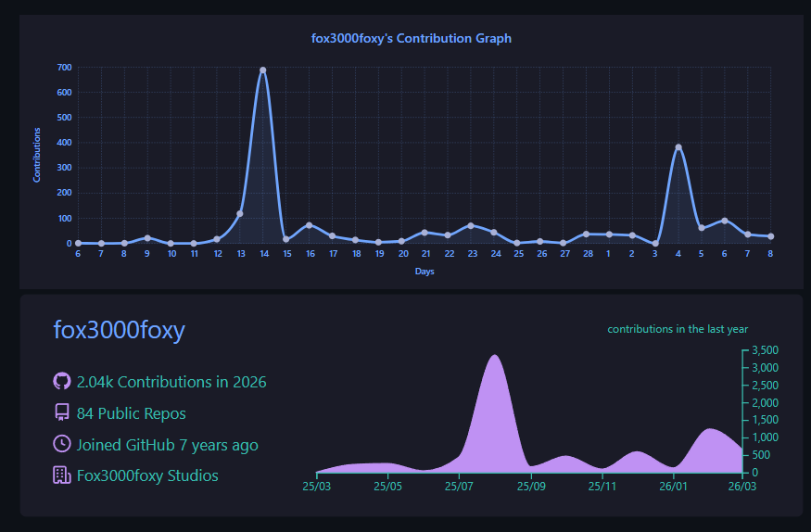Click the repository book icon
This screenshot has height=532, width=811.
pos(62,412)
